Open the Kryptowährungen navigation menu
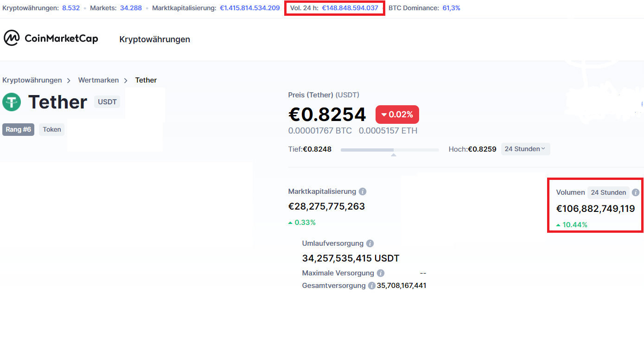This screenshot has height=338, width=644. click(x=154, y=39)
